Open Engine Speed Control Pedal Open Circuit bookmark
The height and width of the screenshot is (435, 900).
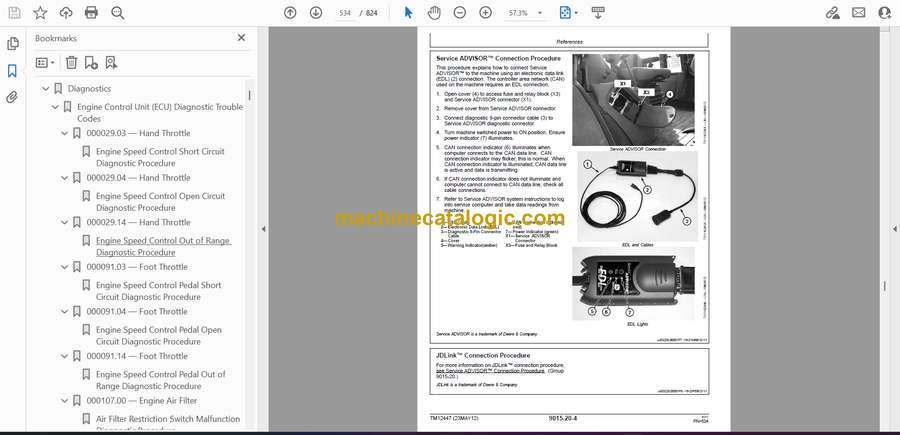pos(158,336)
